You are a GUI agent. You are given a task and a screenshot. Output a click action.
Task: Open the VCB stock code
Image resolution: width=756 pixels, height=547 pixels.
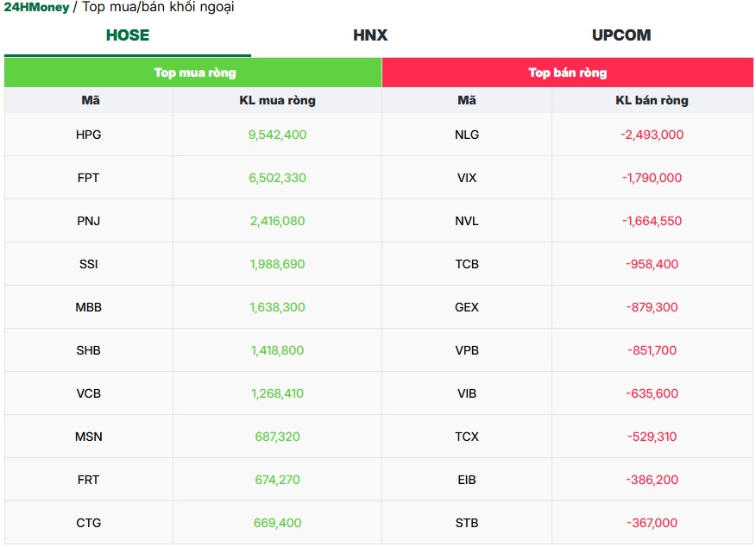pyautogui.click(x=89, y=393)
